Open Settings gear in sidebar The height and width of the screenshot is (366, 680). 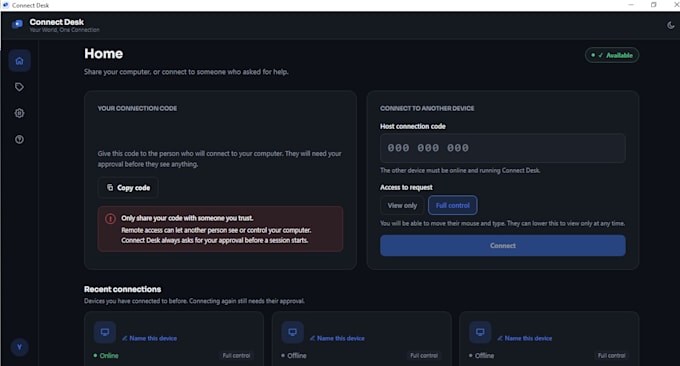[19, 113]
